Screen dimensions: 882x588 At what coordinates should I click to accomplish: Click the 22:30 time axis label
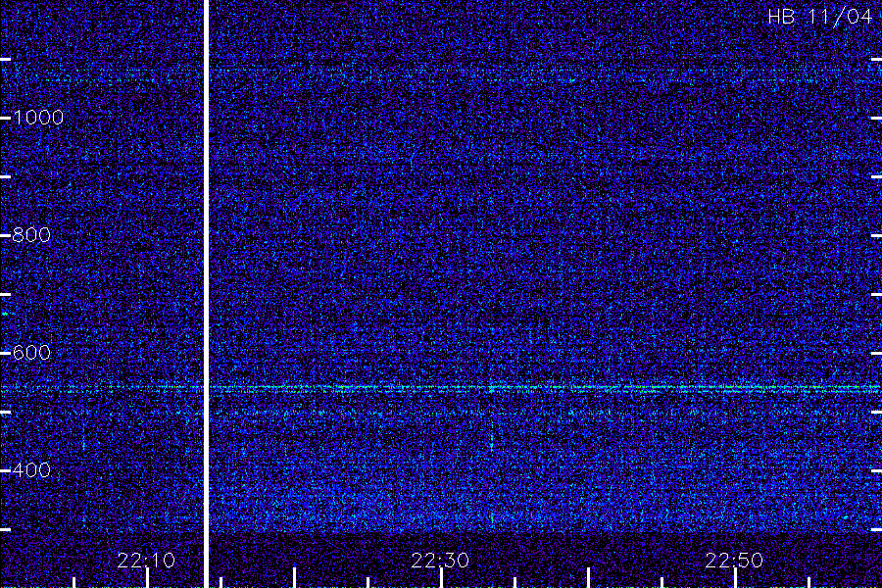click(440, 560)
